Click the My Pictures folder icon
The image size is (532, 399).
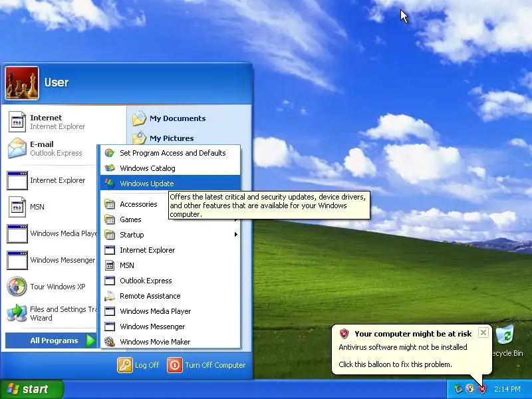coord(139,138)
